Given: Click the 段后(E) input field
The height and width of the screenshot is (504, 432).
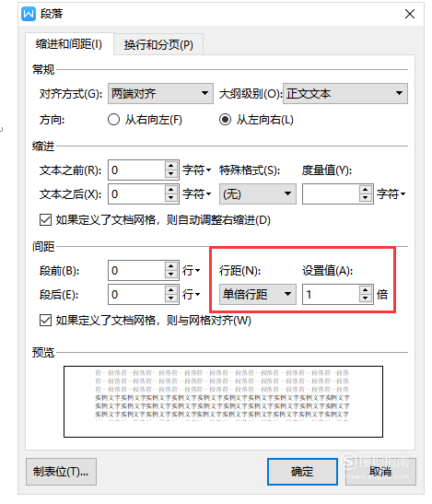Looking at the screenshot, I should pyautogui.click(x=136, y=294).
